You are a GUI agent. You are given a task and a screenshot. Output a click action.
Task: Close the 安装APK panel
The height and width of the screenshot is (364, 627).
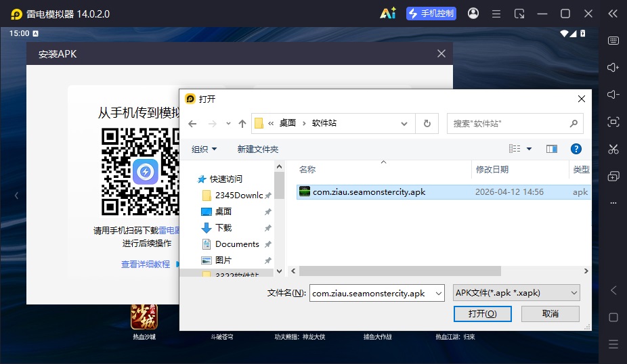(x=441, y=53)
